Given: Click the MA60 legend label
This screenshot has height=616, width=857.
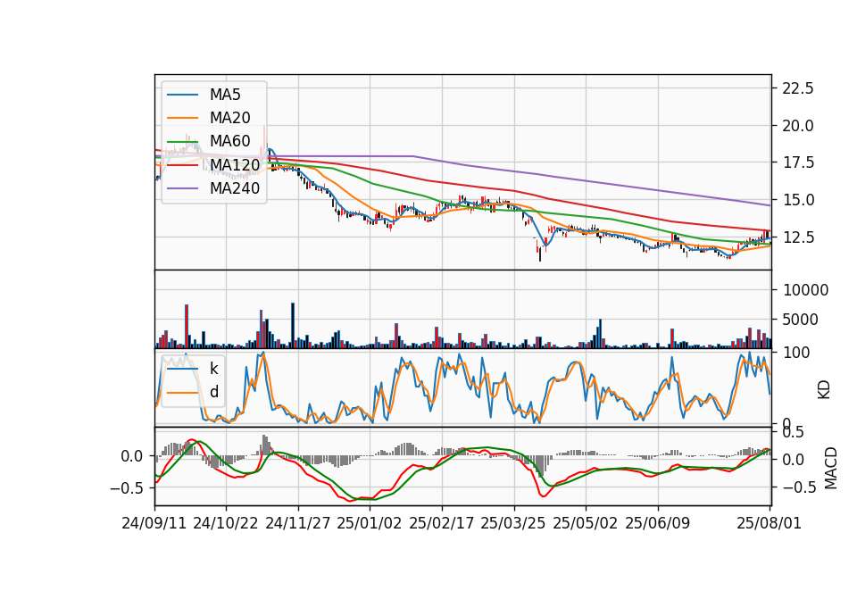Looking at the screenshot, I should point(230,141).
